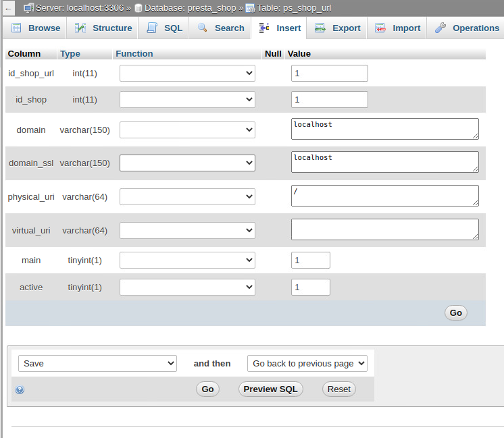This screenshot has width=504, height=438.
Task: Click the empty virtual_uri textarea
Action: pyautogui.click(x=384, y=229)
